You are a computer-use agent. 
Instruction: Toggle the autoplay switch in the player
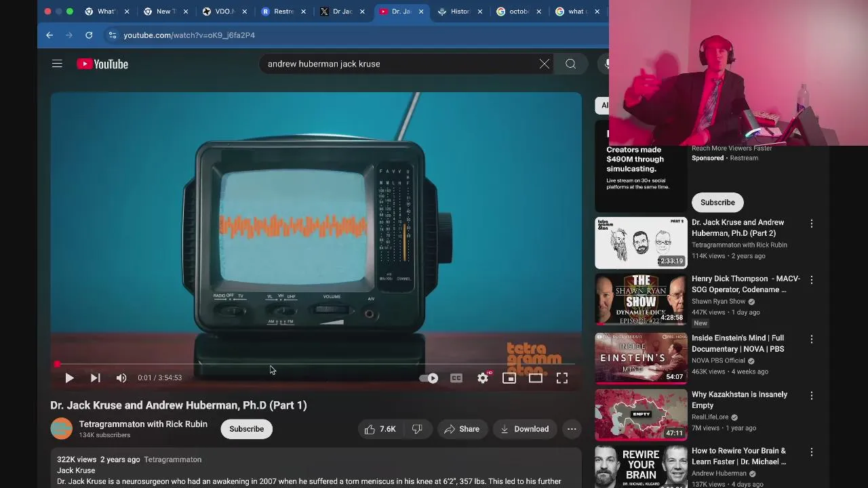[429, 378]
